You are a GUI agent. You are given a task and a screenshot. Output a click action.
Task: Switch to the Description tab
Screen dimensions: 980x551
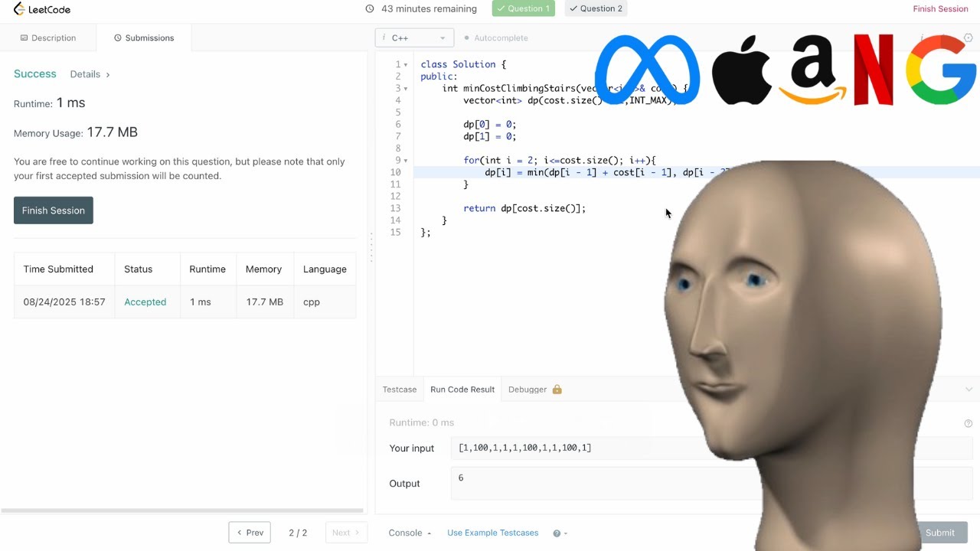48,37
